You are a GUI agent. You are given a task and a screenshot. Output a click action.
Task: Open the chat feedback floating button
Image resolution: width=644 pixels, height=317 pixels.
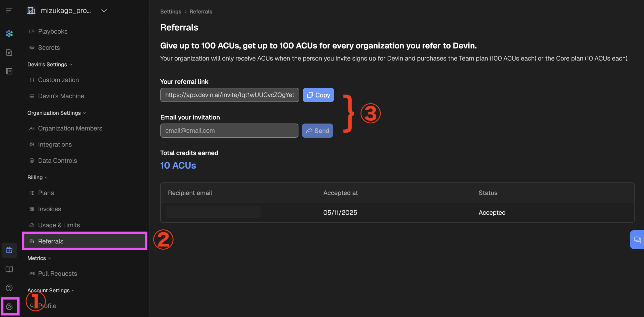pyautogui.click(x=637, y=240)
